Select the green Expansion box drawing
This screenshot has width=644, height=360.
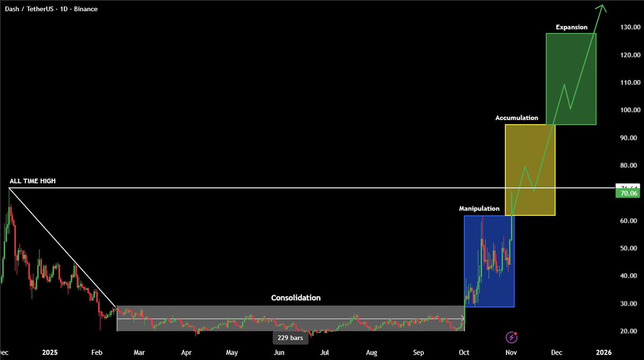click(570, 78)
